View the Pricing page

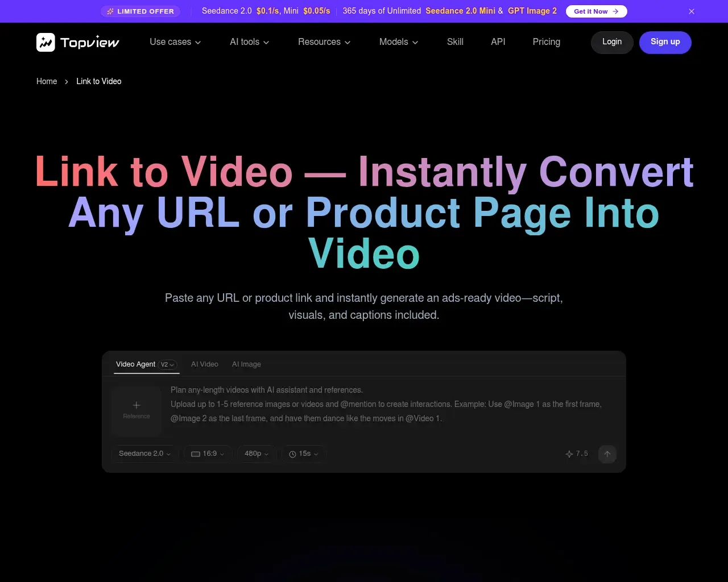[547, 42]
